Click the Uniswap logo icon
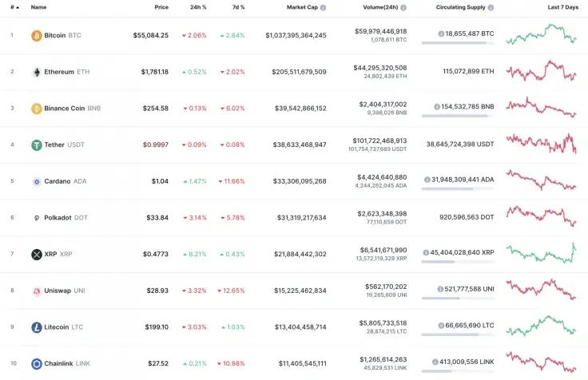The width and height of the screenshot is (588, 380). [36, 291]
